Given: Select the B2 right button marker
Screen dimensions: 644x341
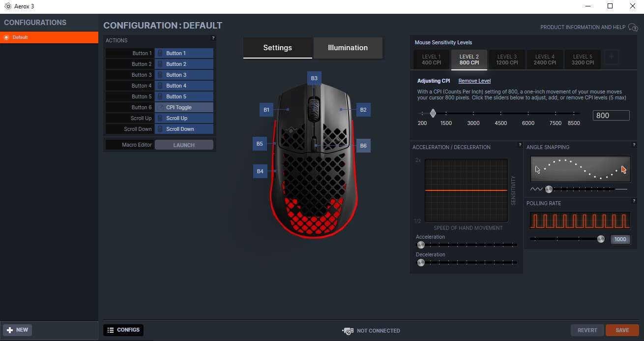Looking at the screenshot, I should [x=363, y=110].
